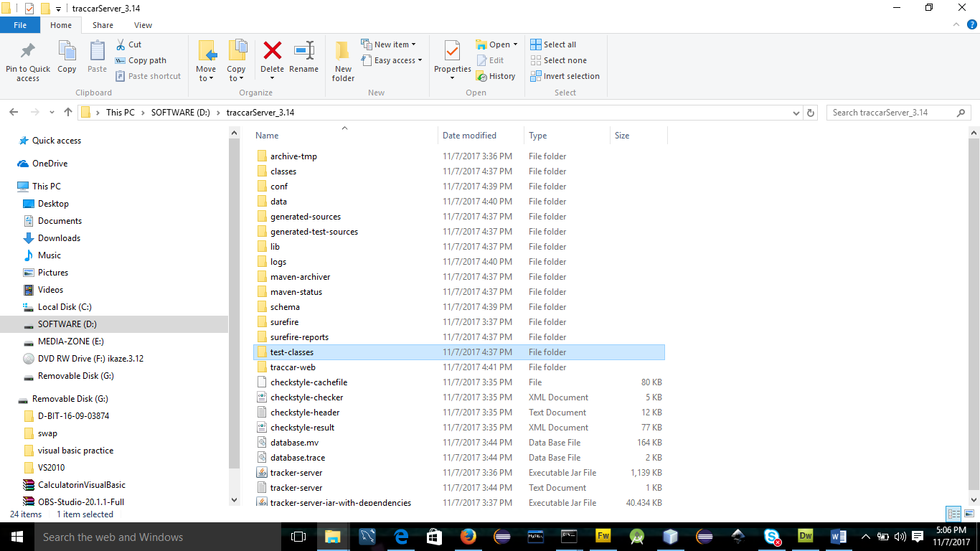Switch to the Share ribbon tab
The image size is (980, 551).
click(103, 25)
